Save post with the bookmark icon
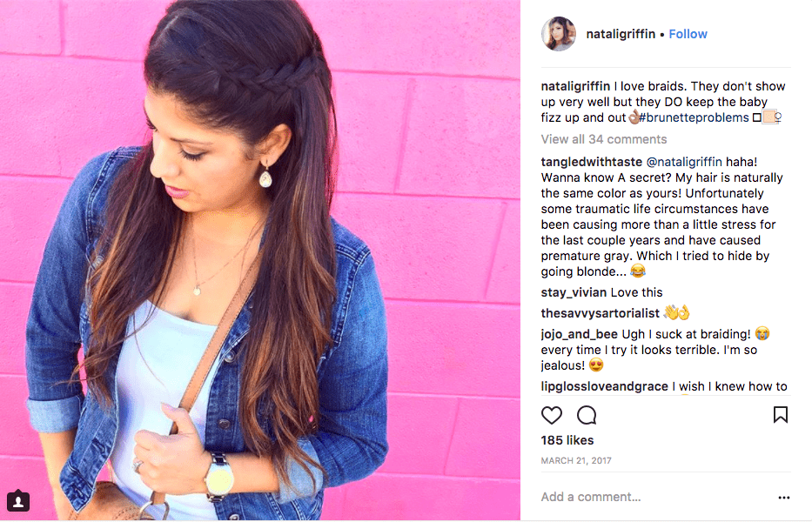Viewport: 812px width, 522px height. coord(781,415)
